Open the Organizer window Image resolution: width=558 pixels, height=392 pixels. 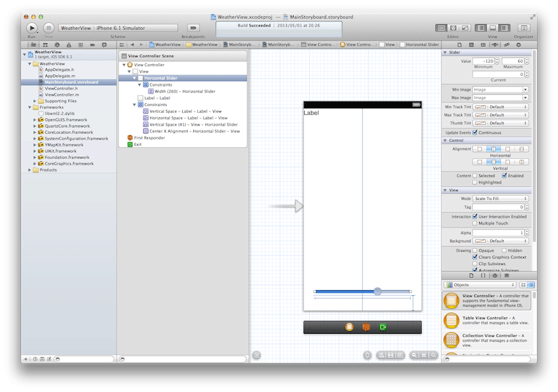click(524, 28)
